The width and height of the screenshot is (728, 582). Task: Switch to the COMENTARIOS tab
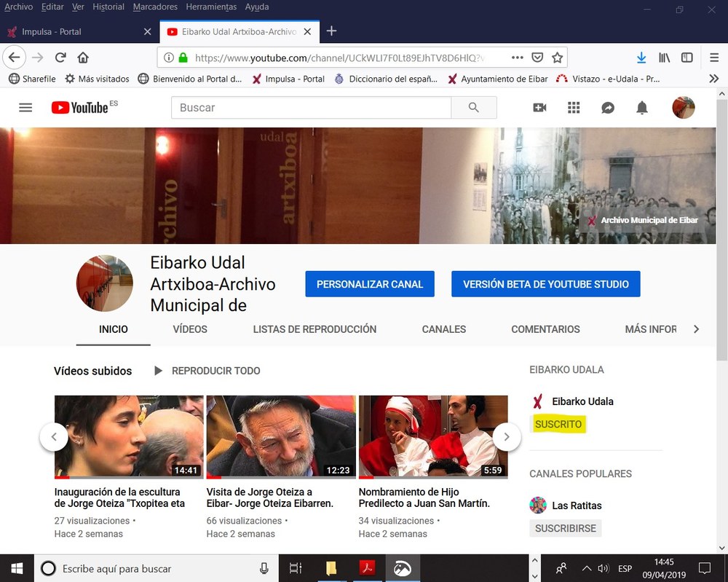[545, 329]
